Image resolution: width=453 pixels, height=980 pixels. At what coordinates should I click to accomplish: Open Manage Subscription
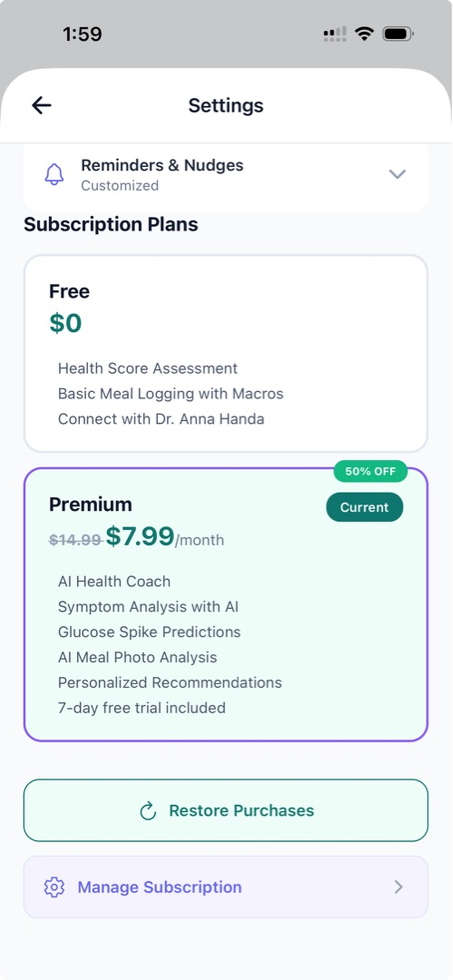[226, 887]
